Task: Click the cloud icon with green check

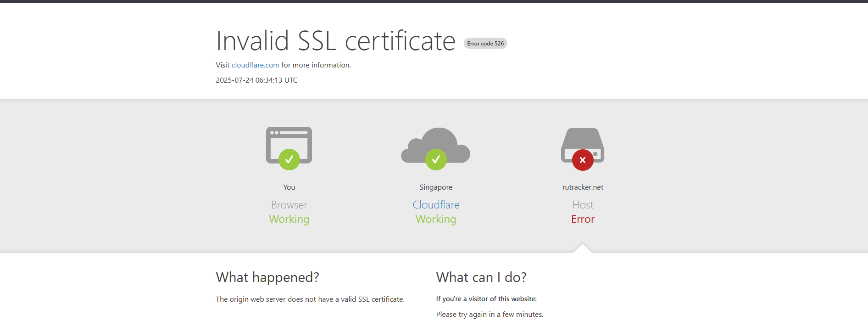Action: click(436, 148)
